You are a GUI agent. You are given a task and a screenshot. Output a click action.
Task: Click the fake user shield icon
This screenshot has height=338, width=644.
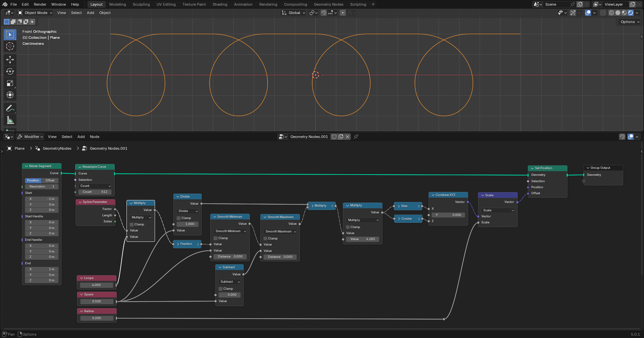coord(334,137)
